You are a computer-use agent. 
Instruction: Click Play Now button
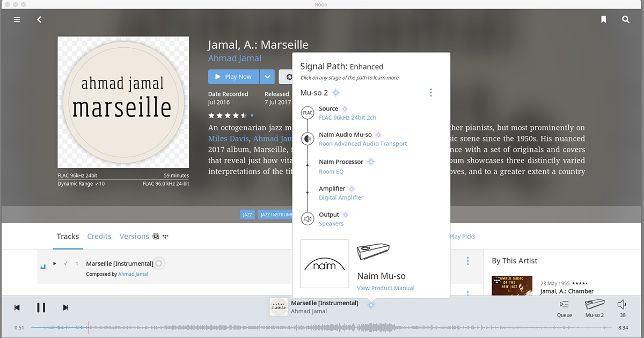[233, 77]
